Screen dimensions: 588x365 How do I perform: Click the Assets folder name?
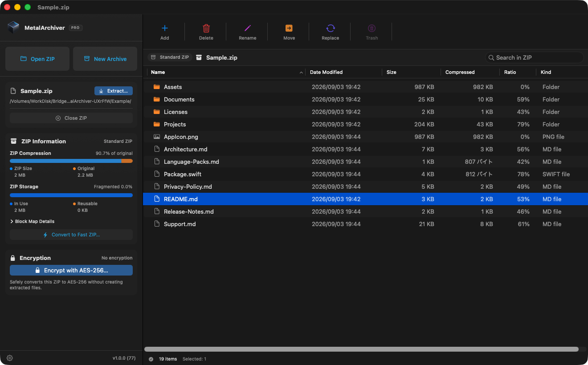tap(173, 87)
